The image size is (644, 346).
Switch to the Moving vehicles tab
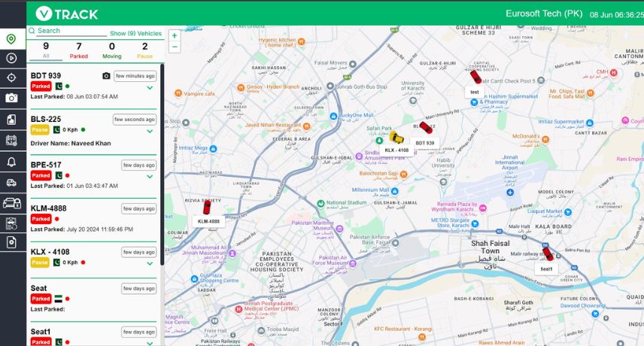(x=111, y=50)
